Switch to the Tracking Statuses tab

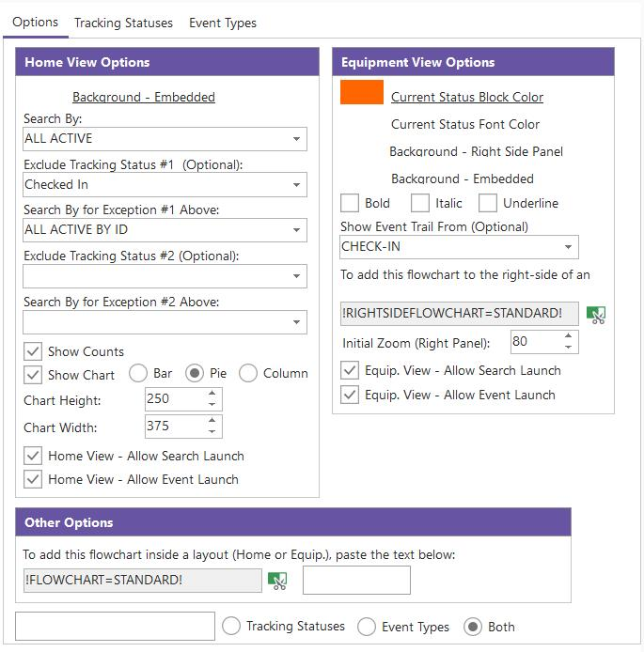pos(123,23)
